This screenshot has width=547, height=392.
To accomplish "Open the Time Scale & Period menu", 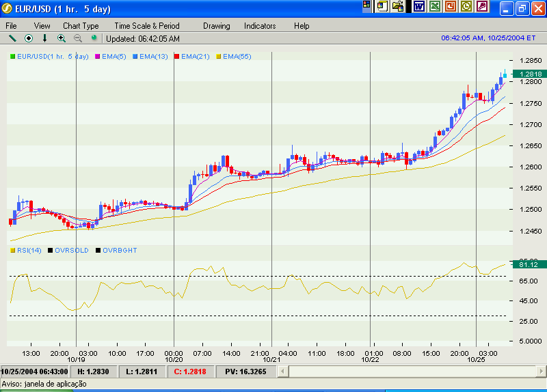I will 147,26.
